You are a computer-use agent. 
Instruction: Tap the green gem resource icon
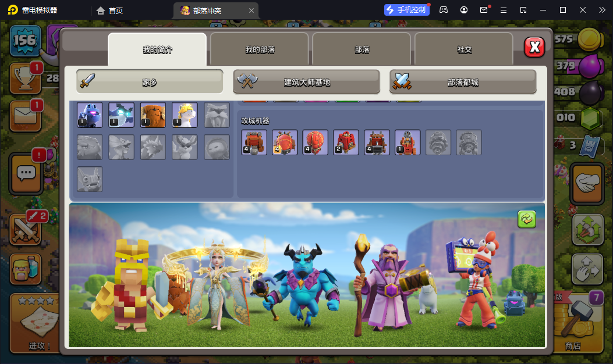point(590,118)
